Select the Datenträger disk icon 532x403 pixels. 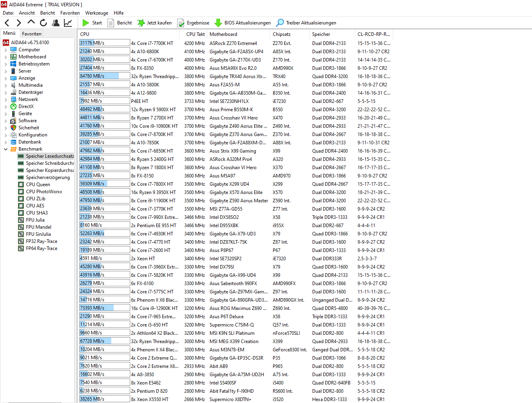(x=13, y=92)
